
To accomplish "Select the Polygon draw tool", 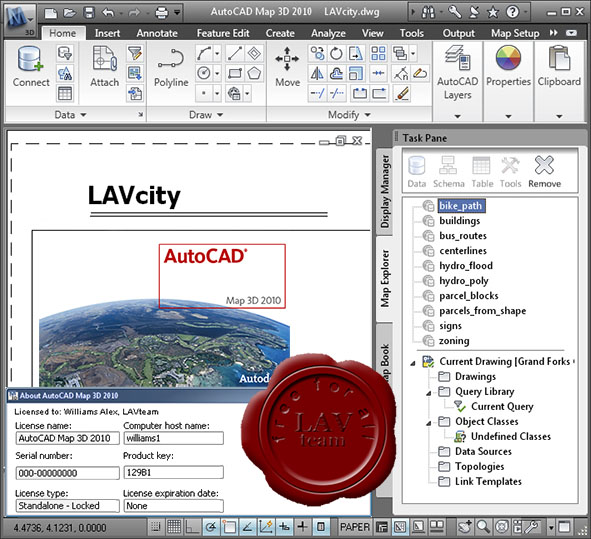I will [254, 73].
